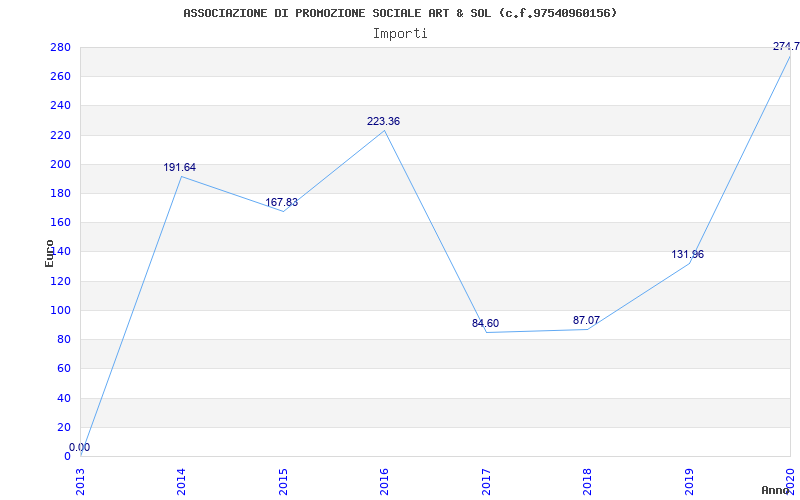
Task: Click the 280 y-axis tick label
Action: (60, 47)
